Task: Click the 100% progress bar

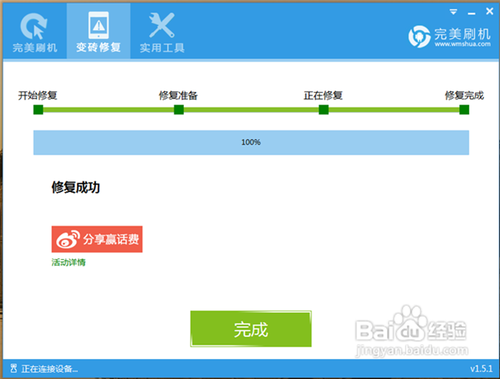Action: [x=251, y=142]
